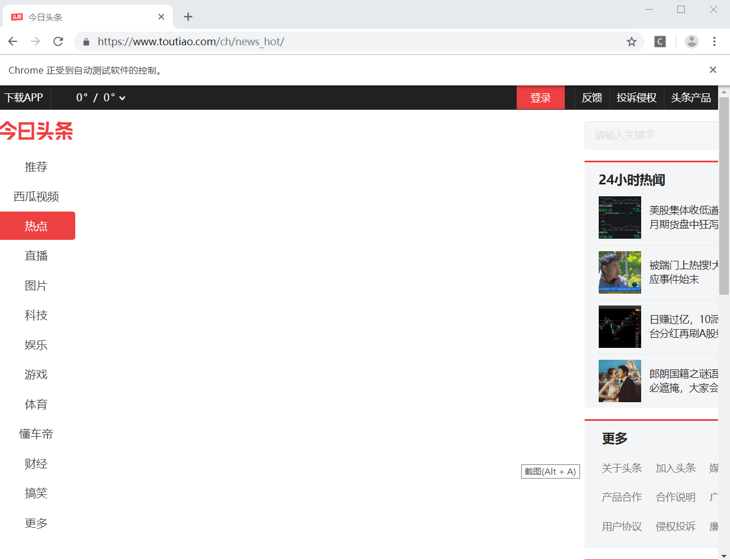Open man photo thumbnail for 被踹门上热搜
Viewport: 730px width, 560px height.
620,272
